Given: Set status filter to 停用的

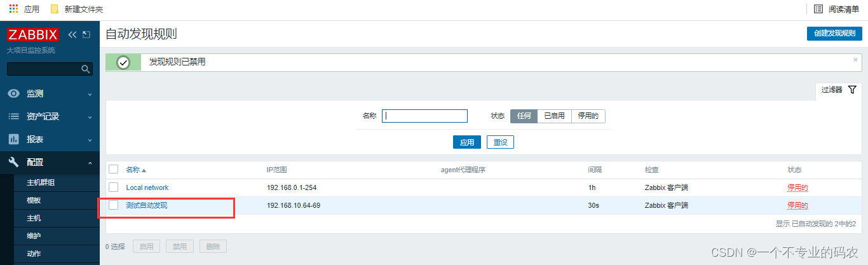Looking at the screenshot, I should [588, 116].
